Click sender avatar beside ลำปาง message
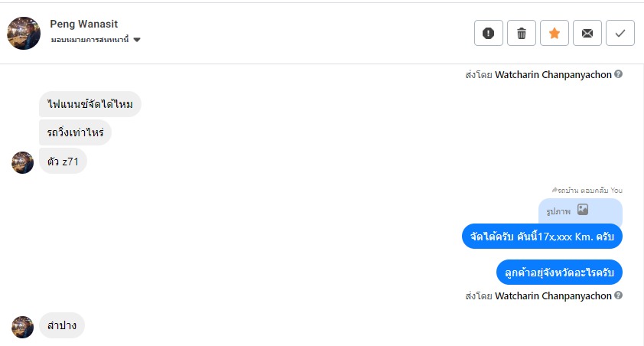 point(23,327)
